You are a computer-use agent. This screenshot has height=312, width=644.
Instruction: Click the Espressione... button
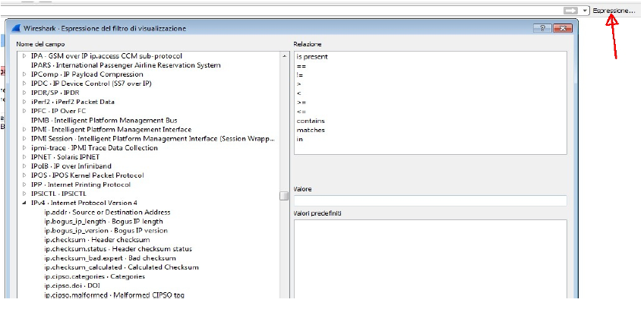[x=614, y=11]
